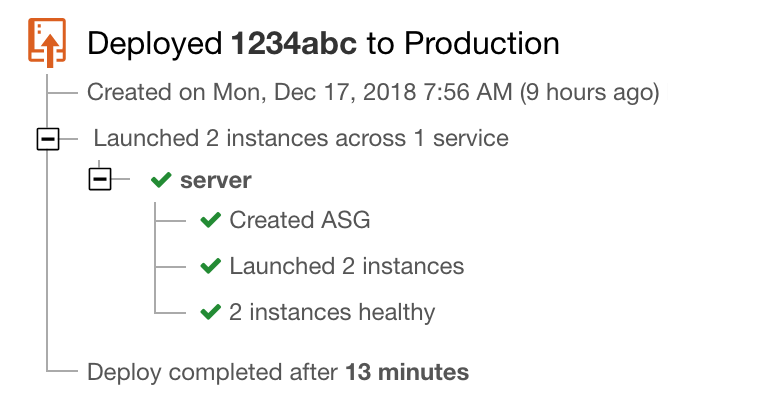Collapse the server tree node
This screenshot has height=404, width=762.
[x=100, y=179]
